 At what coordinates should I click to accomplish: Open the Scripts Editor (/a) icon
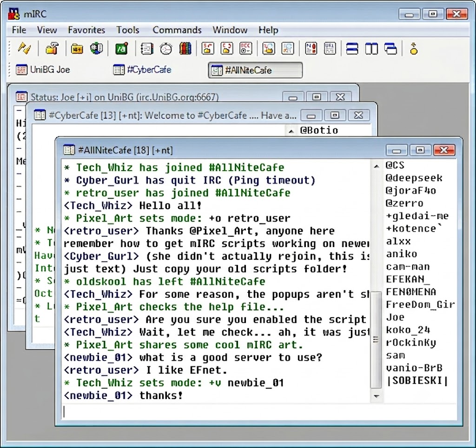[x=121, y=48]
